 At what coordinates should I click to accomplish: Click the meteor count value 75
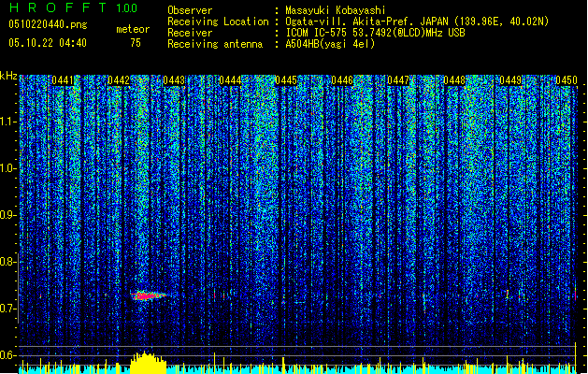(x=136, y=43)
